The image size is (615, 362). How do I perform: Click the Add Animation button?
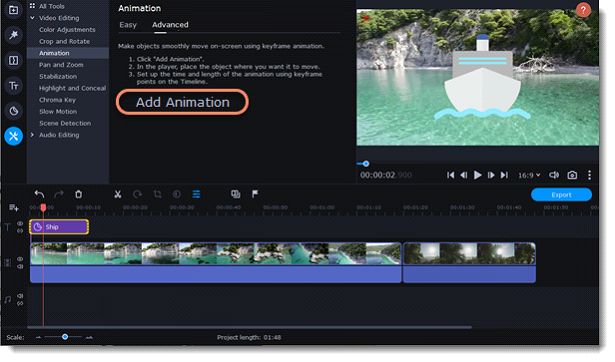pos(182,102)
